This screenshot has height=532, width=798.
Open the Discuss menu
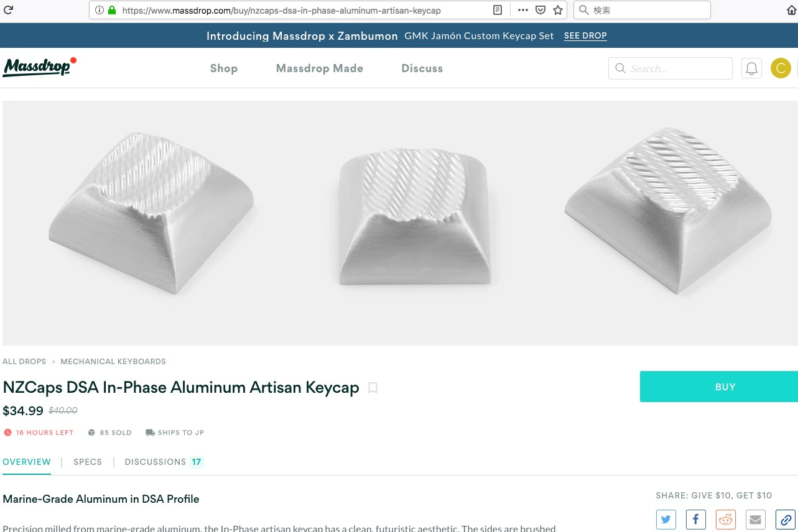point(422,68)
